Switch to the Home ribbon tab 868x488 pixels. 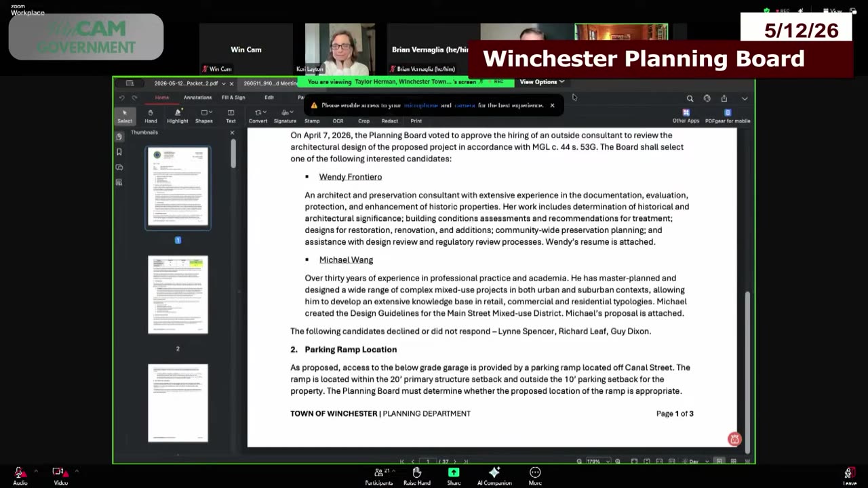tap(162, 98)
